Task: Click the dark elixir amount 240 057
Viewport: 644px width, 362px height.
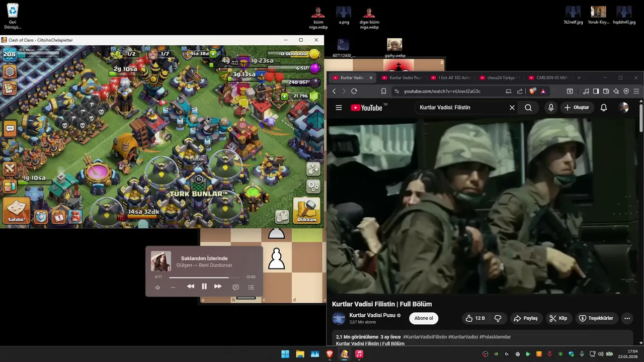Action: click(298, 82)
